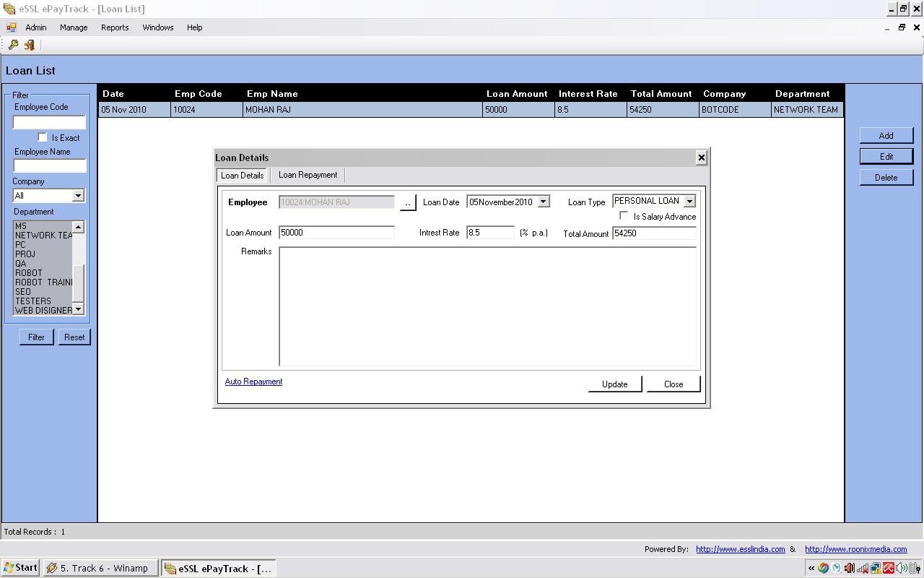Click into the Remarks text area
The image size is (924, 578).
pyautogui.click(x=487, y=306)
